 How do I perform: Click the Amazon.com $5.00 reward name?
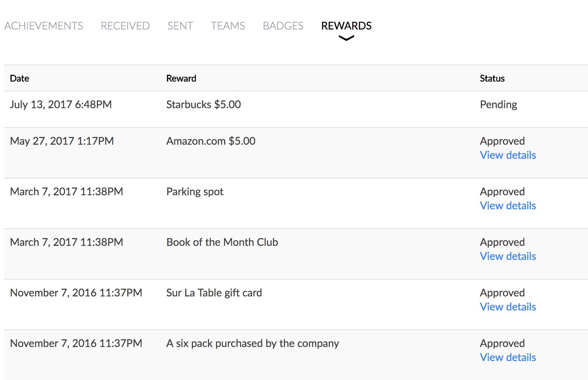point(211,141)
